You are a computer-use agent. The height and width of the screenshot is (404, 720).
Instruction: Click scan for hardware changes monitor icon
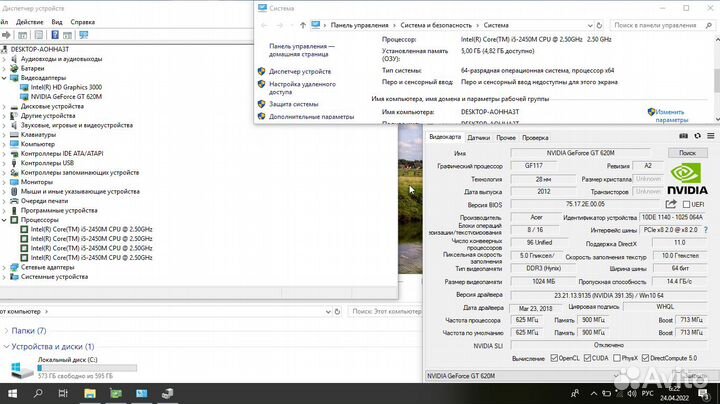pyautogui.click(x=84, y=35)
